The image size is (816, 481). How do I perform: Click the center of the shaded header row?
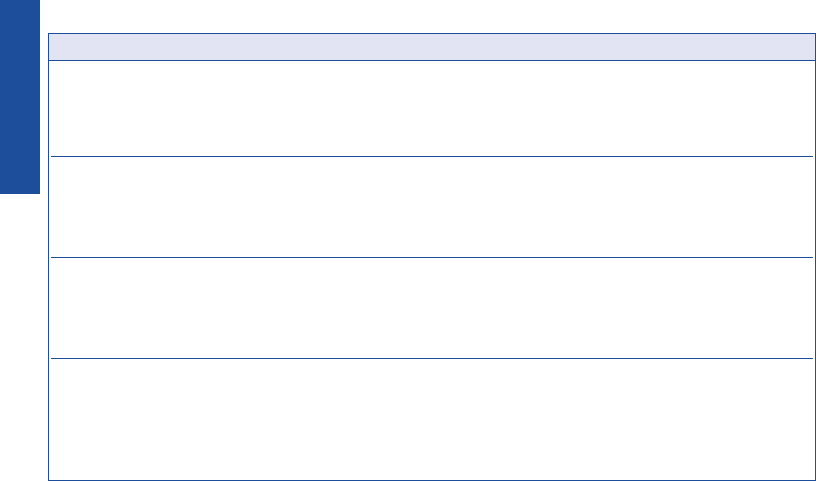(x=431, y=47)
